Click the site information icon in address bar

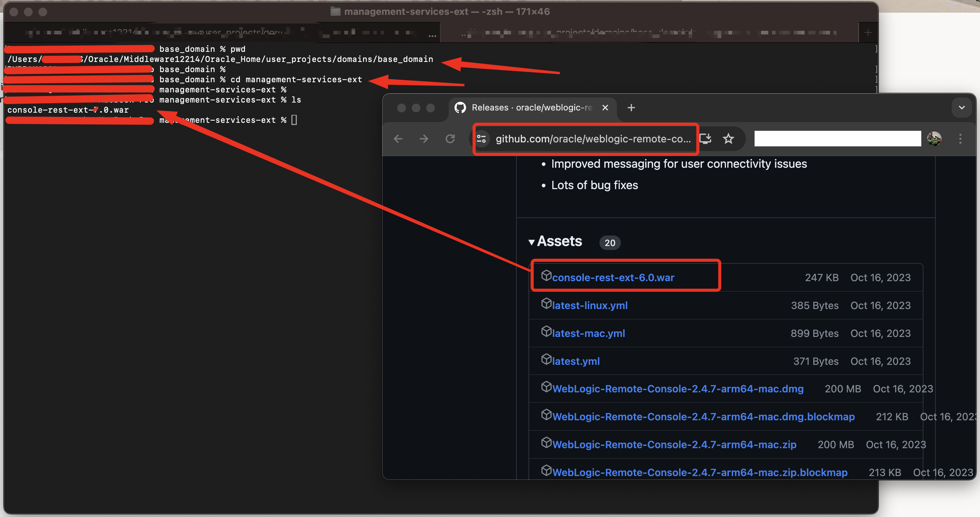tap(482, 139)
